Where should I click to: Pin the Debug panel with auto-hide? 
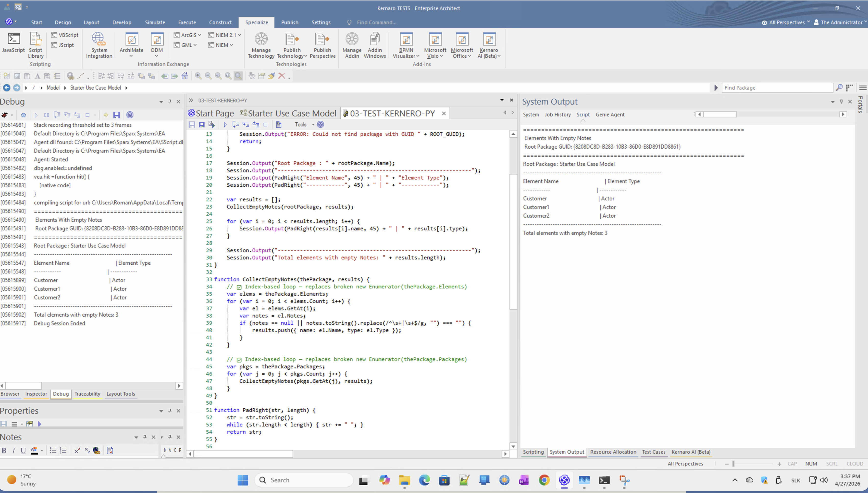pos(170,102)
